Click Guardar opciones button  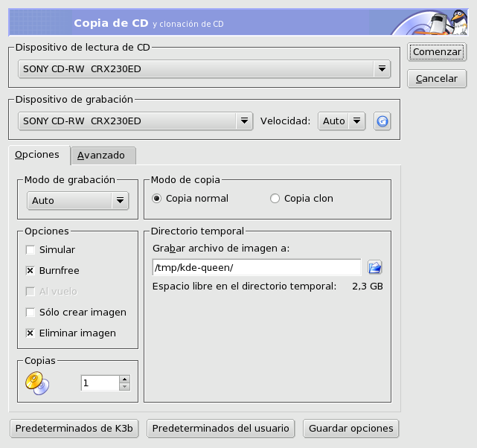(x=350, y=429)
